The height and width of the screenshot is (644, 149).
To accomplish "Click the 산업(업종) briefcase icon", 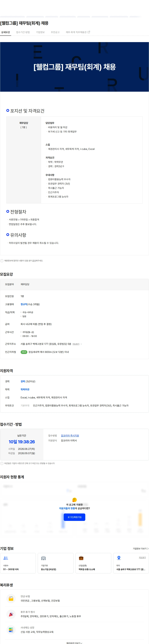I will click(x=81, y=558).
